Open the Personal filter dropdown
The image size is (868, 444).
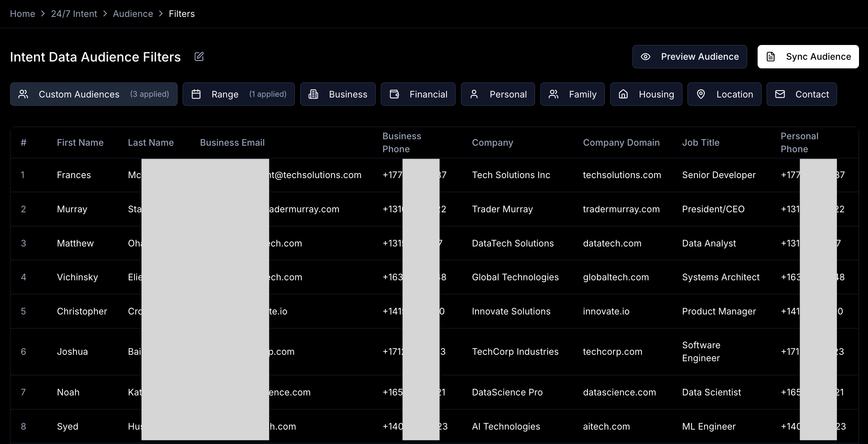(498, 94)
